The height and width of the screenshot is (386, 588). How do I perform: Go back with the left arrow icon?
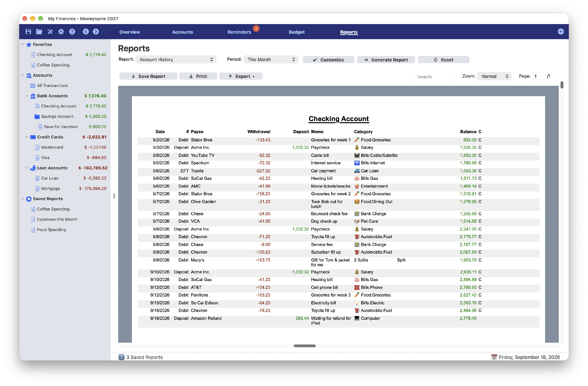[86, 32]
